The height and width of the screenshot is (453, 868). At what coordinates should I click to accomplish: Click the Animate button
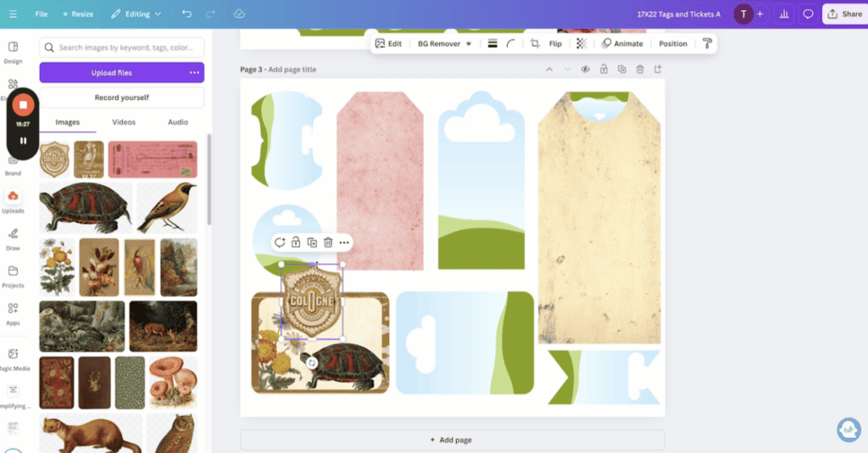pos(622,43)
